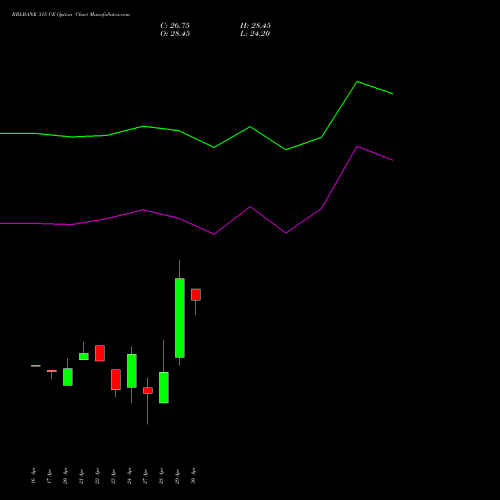The image size is (500, 500).
Task: Click the 29 Apr date axis label
Action: [177, 476]
